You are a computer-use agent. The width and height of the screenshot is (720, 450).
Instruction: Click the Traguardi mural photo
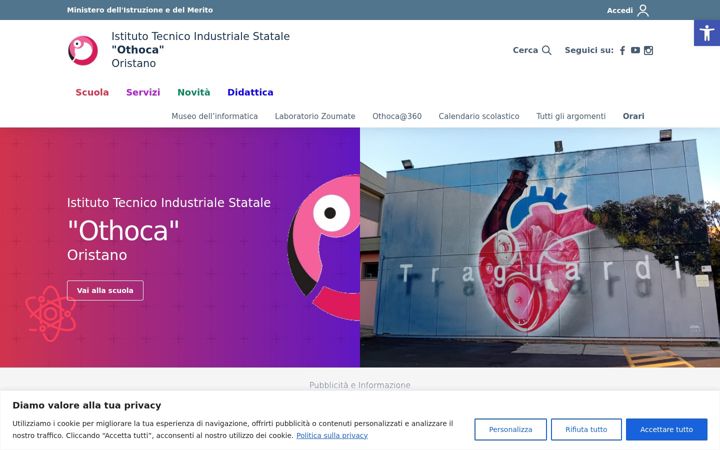540,247
